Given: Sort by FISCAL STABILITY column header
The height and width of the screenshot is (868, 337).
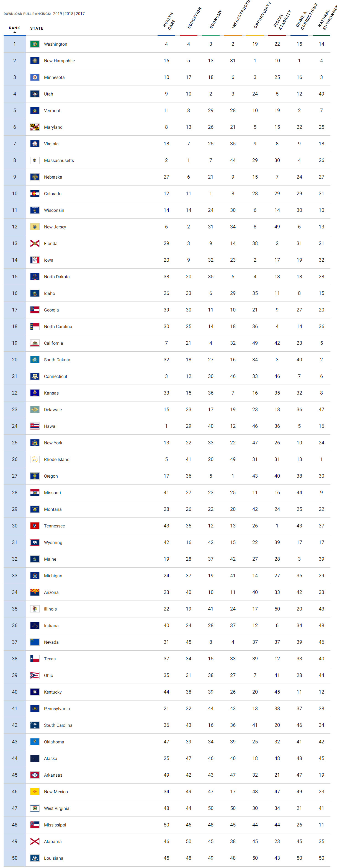Looking at the screenshot, I should point(282,20).
